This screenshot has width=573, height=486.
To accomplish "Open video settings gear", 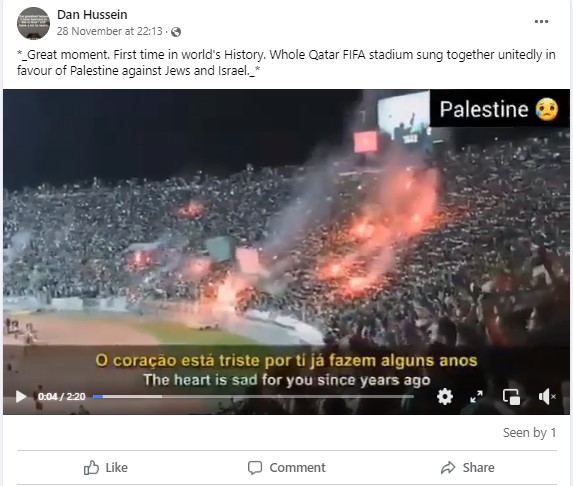I will point(445,396).
